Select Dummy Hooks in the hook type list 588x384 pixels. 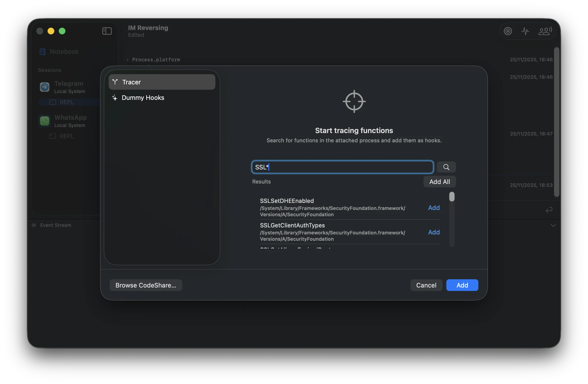pyautogui.click(x=162, y=97)
